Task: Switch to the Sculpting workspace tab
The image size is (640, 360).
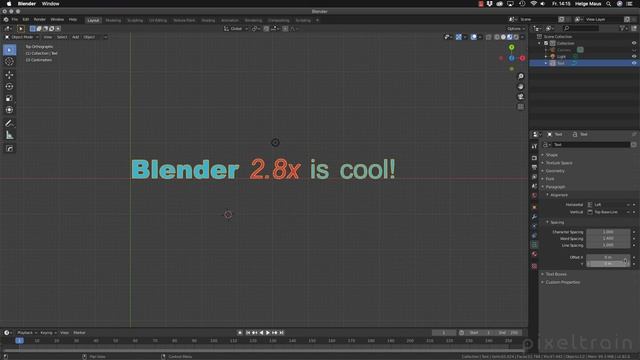Action: tap(135, 20)
